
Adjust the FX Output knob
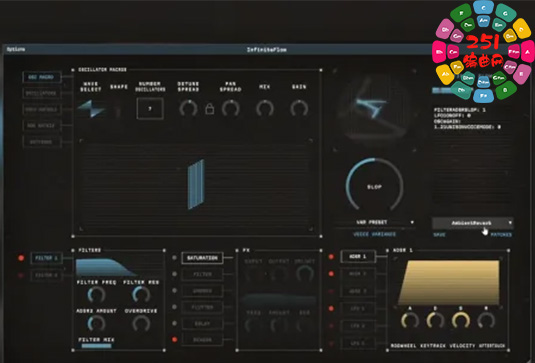pos(279,274)
